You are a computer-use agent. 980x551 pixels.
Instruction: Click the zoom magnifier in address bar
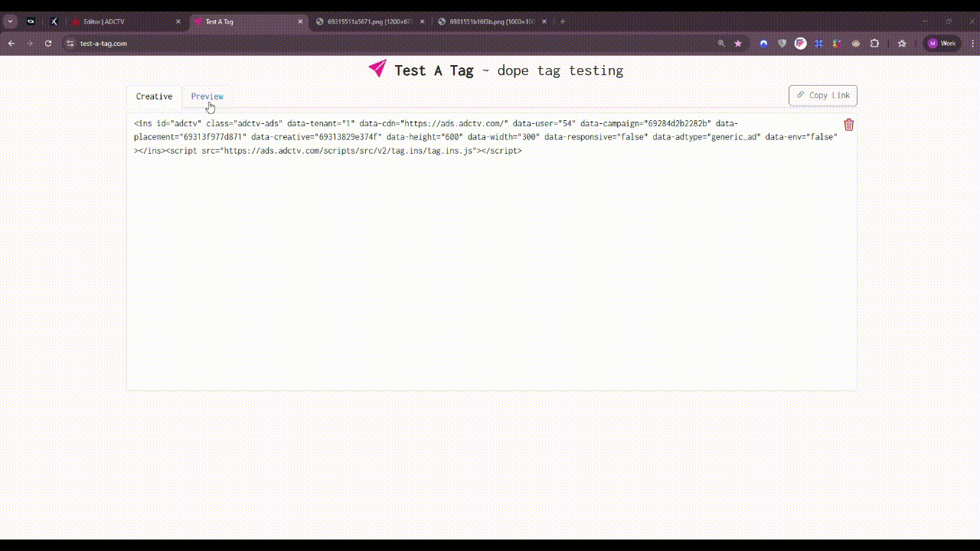[x=721, y=44]
